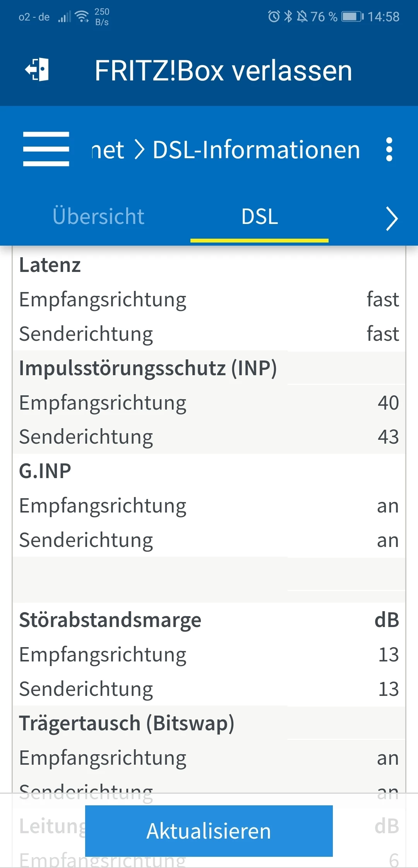Tap the DSL-Informationen breadcrumb title

pyautogui.click(x=256, y=150)
